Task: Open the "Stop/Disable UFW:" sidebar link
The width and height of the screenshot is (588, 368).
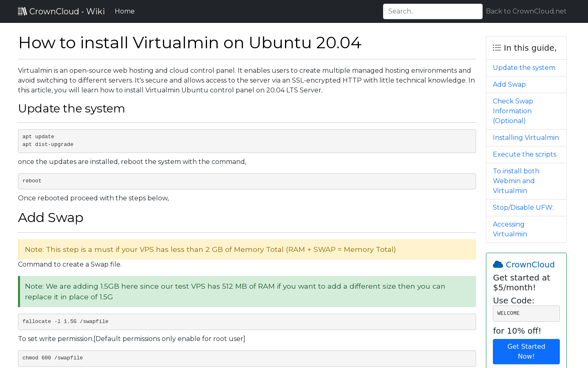Action: point(523,207)
